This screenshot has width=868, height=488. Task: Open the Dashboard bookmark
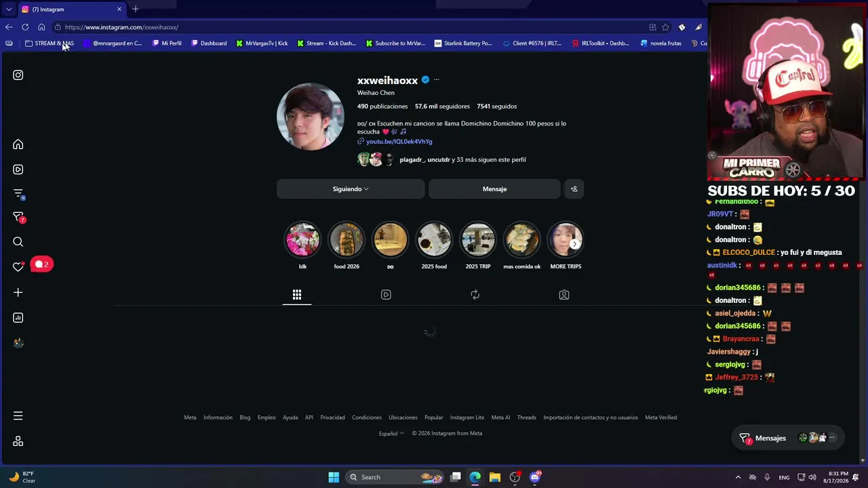point(209,43)
